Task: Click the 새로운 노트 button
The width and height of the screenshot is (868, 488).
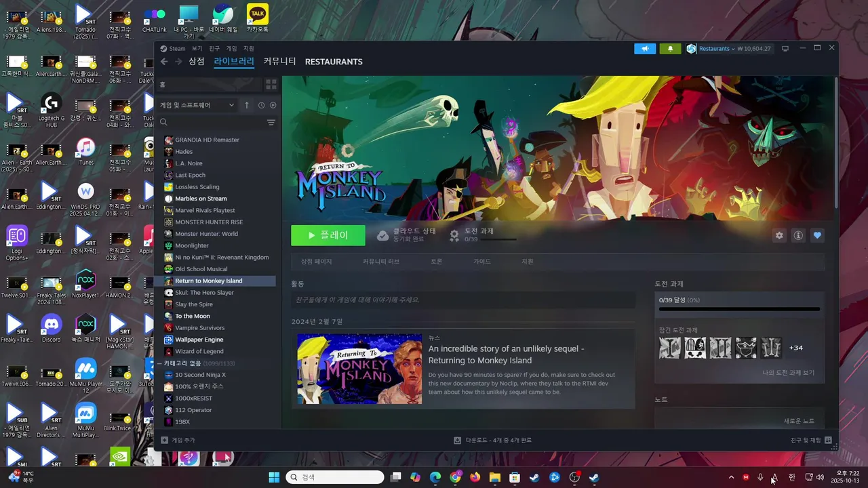Action: [x=799, y=421]
